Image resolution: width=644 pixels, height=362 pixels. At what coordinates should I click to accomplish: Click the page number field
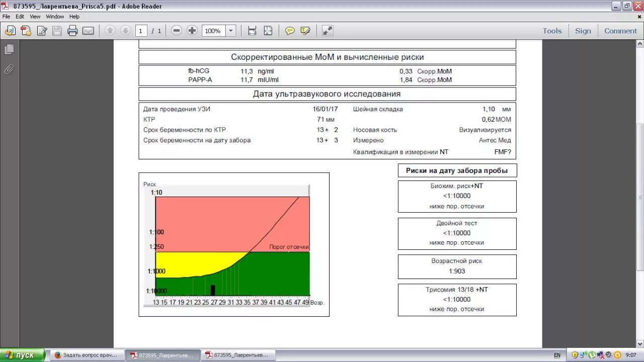point(141,31)
